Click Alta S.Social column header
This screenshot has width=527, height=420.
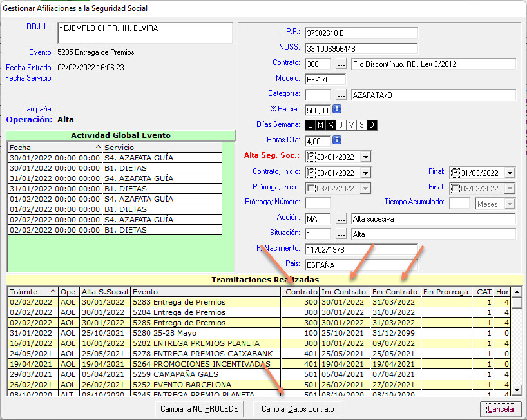(105, 292)
